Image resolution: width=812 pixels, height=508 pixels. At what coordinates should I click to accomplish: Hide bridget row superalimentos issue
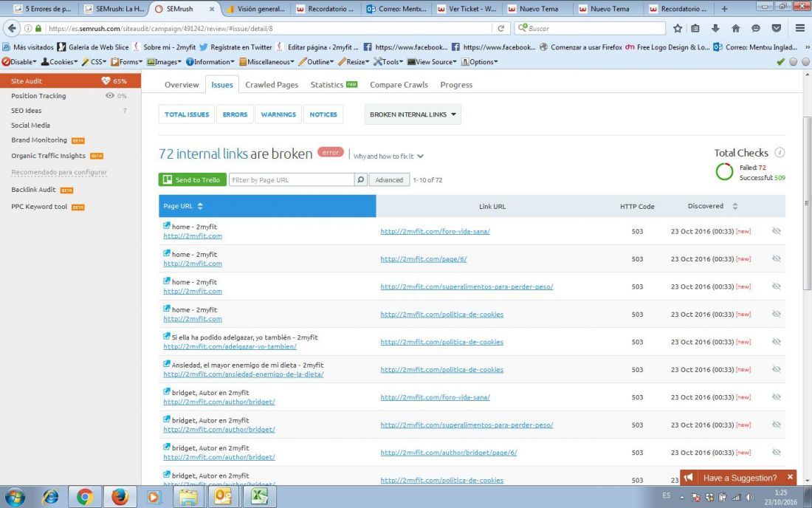pyautogui.click(x=777, y=425)
